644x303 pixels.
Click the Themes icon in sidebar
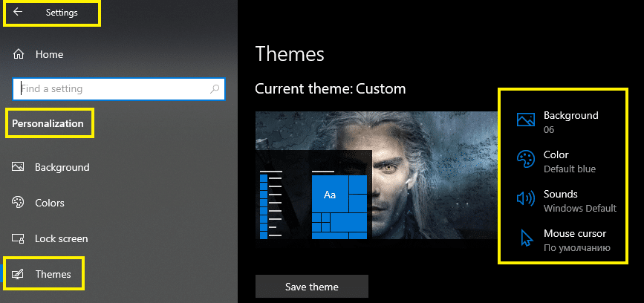pos(18,274)
